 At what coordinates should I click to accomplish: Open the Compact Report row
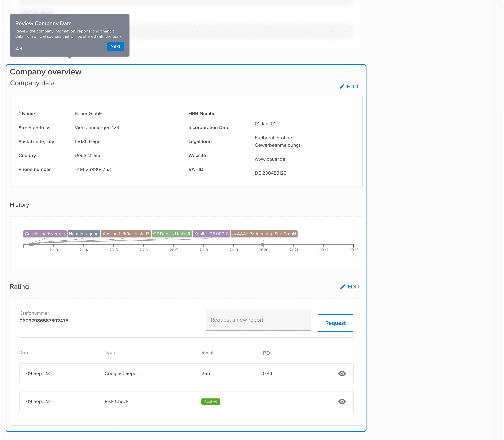pos(122,373)
